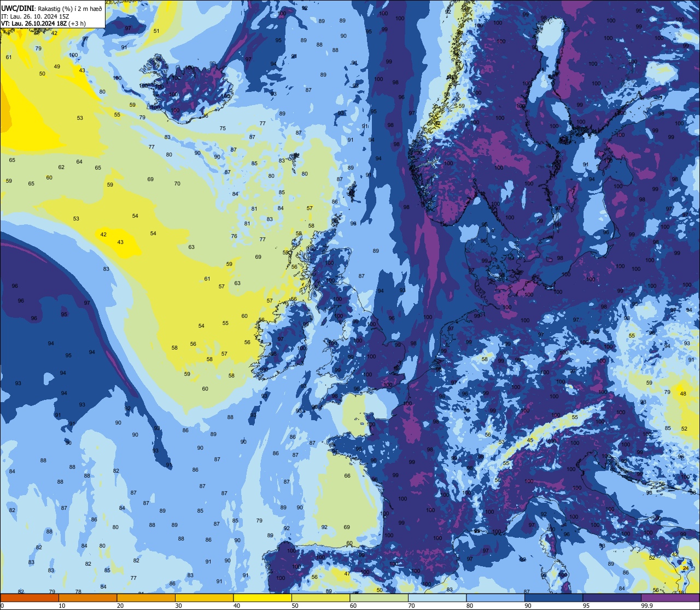Click the humidity value 70 on the map
Image resolution: width=700 pixels, height=610 pixels.
tap(177, 184)
